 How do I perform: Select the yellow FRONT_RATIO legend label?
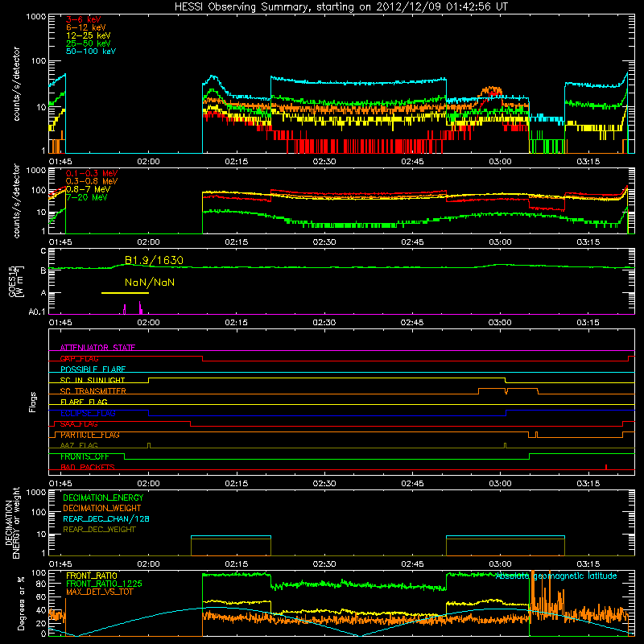[92, 576]
